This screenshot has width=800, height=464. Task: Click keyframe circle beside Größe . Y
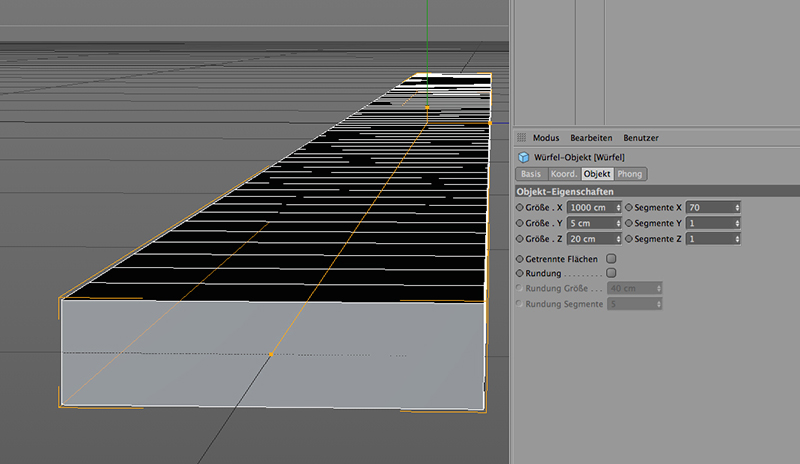(x=519, y=223)
